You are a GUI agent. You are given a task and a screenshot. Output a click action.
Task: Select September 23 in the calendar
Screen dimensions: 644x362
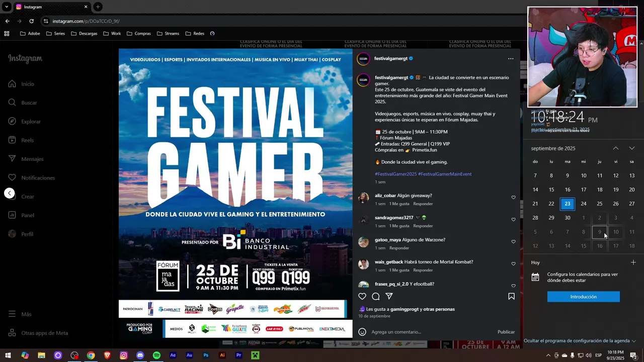pos(568,204)
